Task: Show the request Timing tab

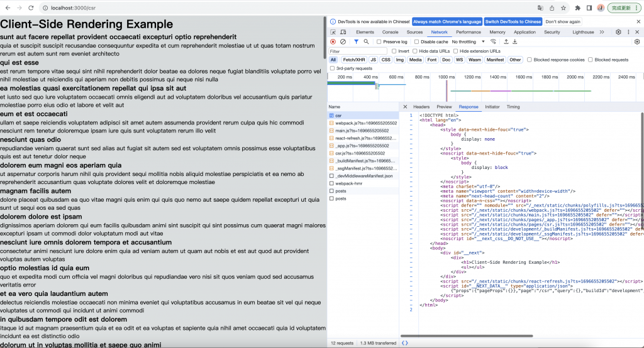Action: click(513, 107)
